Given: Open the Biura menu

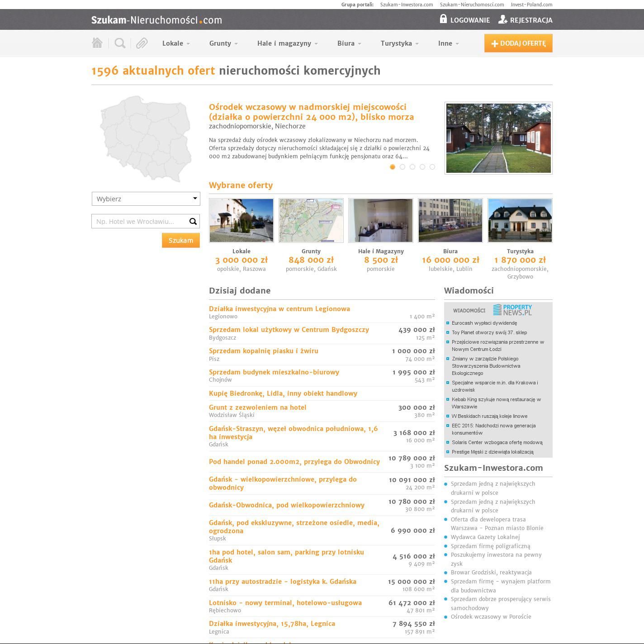Looking at the screenshot, I should point(349,43).
